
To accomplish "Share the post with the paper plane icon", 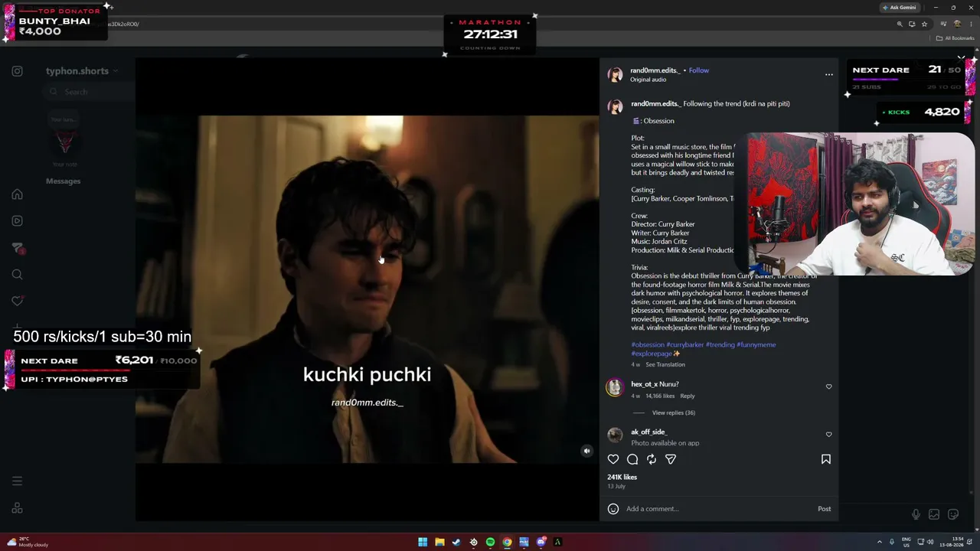I will [671, 459].
